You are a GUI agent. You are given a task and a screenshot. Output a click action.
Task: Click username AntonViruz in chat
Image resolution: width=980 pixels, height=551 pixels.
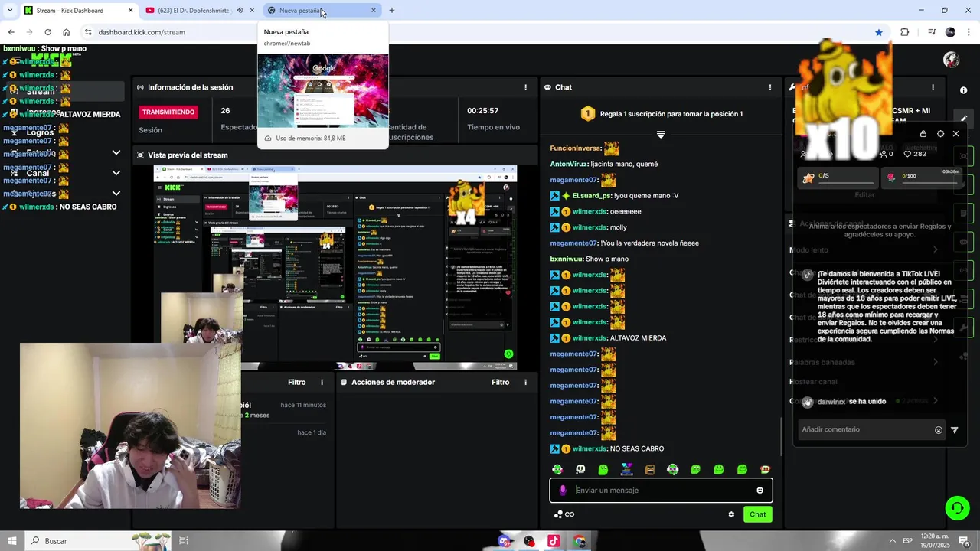569,164
